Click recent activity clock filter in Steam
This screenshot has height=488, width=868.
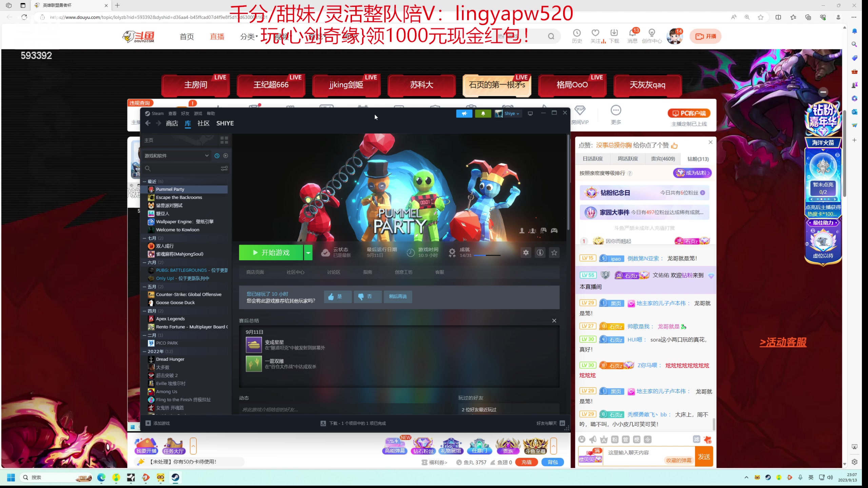(217, 156)
